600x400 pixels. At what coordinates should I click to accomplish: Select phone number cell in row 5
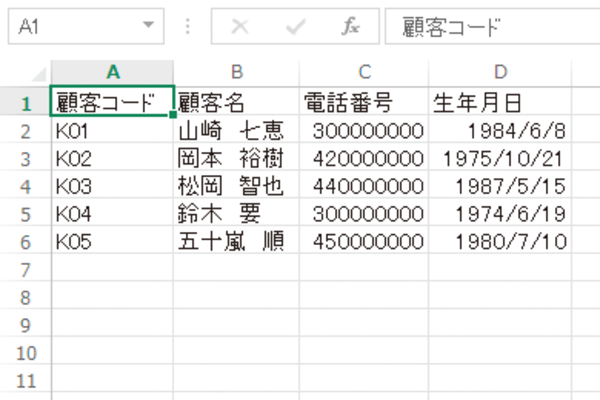[x=364, y=212]
